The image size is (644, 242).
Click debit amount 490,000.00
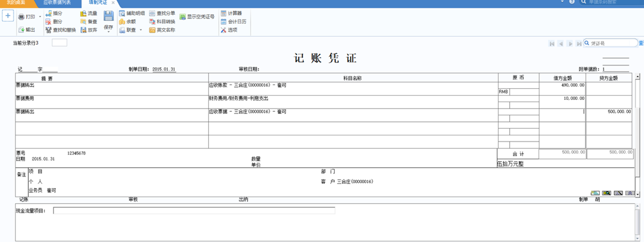point(563,89)
